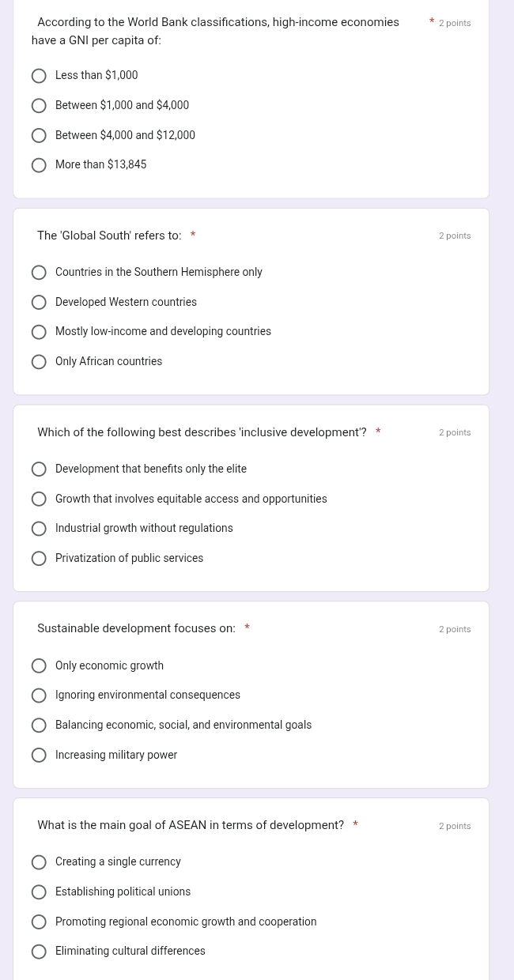Choose 'Countries in the Southern Hemisphere only'
This screenshot has width=514, height=980.
pyautogui.click(x=39, y=273)
